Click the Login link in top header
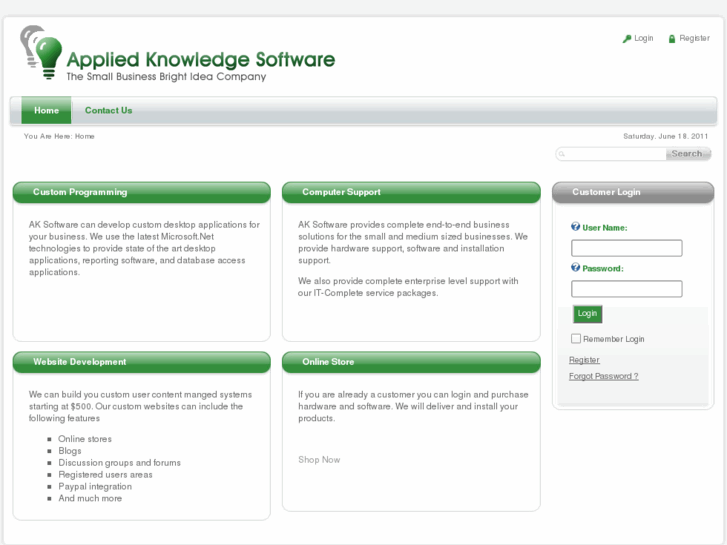 coord(644,38)
